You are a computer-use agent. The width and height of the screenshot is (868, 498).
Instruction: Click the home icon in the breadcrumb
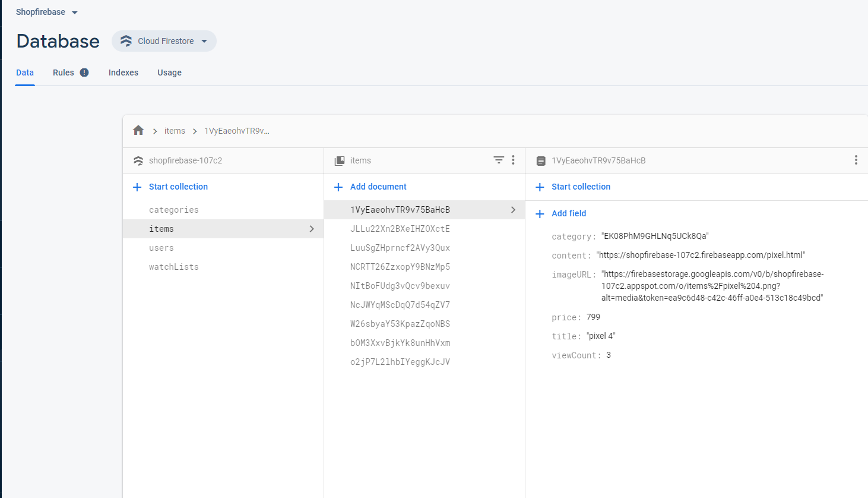(138, 130)
